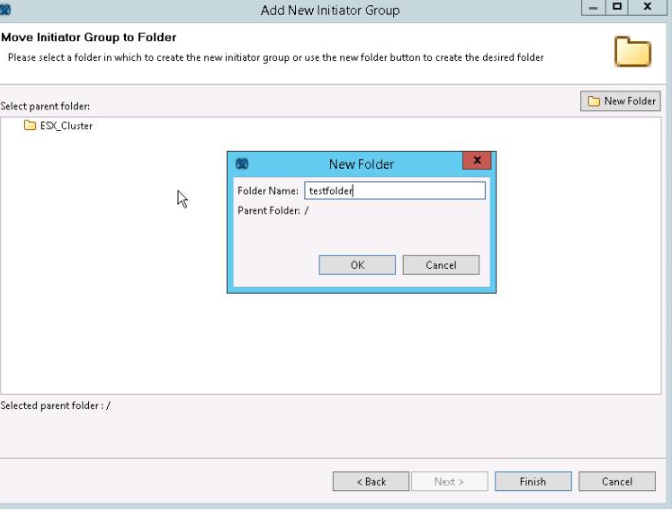
Task: Close the New Folder dialog with the red X
Action: pos(477,161)
